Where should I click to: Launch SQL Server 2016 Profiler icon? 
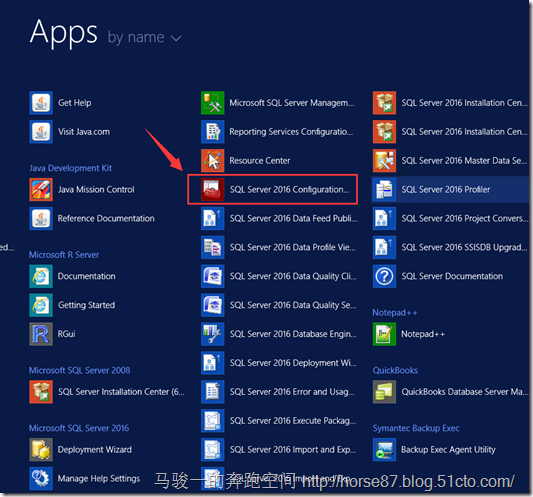[384, 189]
